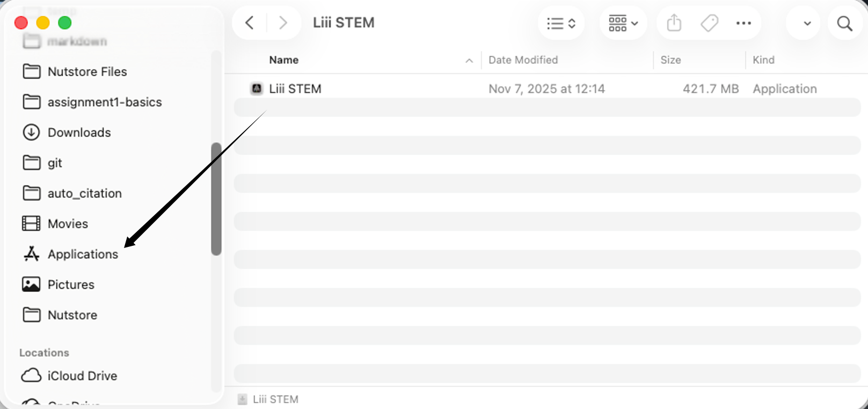This screenshot has width=868, height=409.
Task: Expand the toolbar overflow chevron
Action: (x=807, y=24)
